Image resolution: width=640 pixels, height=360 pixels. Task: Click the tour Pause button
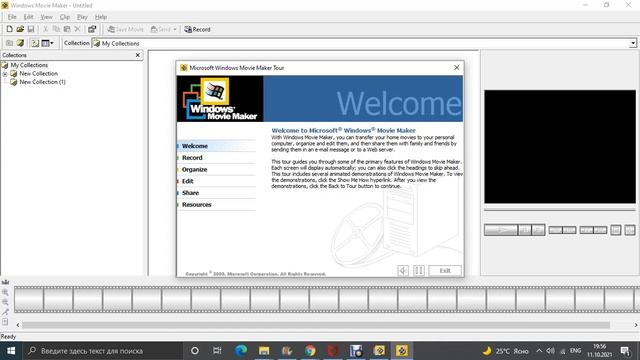419,270
